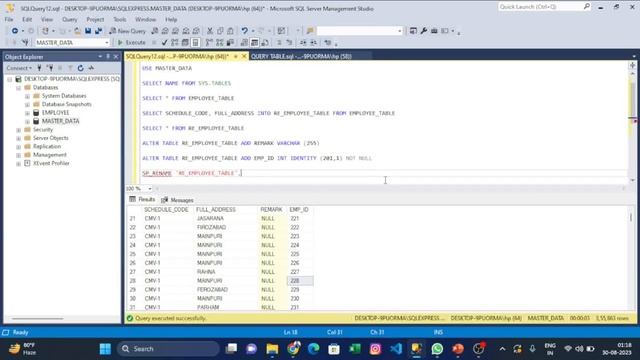Click the New Query toolbar button

click(127, 31)
